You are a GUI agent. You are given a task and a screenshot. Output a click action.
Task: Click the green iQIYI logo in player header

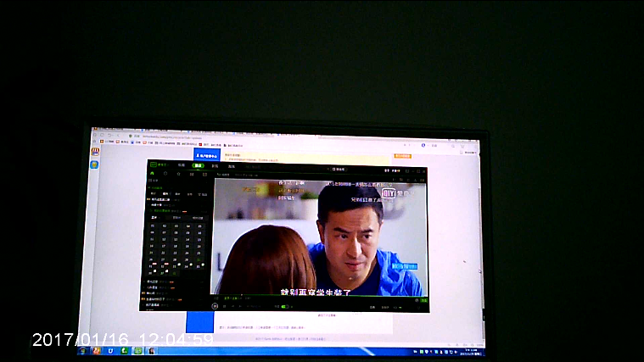[x=156, y=165]
